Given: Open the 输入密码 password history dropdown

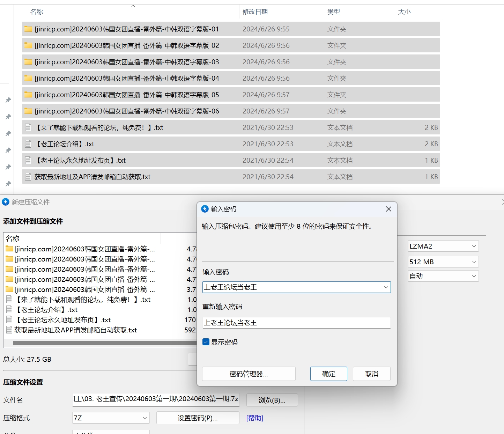Looking at the screenshot, I should [x=386, y=287].
